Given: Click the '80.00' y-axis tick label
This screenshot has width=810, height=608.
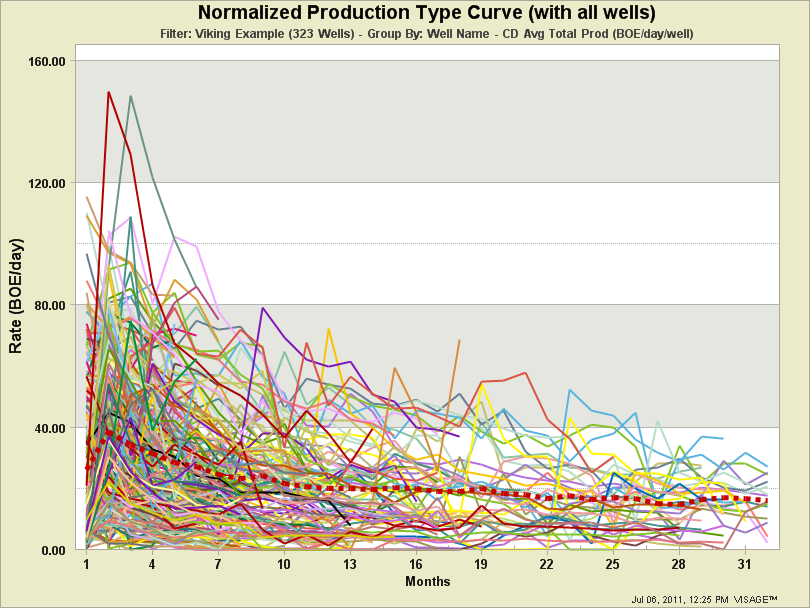Looking at the screenshot, I should pos(49,303).
